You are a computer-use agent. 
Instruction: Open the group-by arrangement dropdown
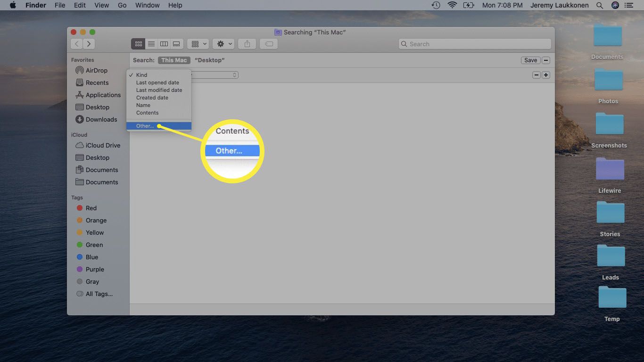(198, 44)
